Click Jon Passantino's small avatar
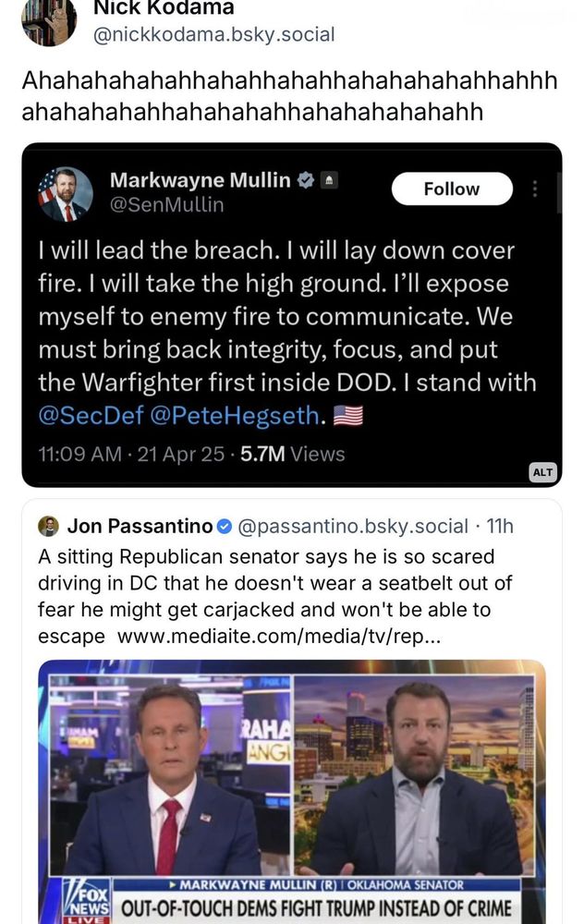Viewport: 584px width, 924px height. 48,526
